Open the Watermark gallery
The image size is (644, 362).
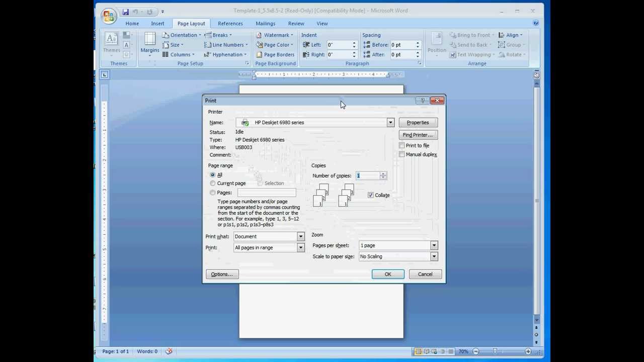click(x=275, y=35)
